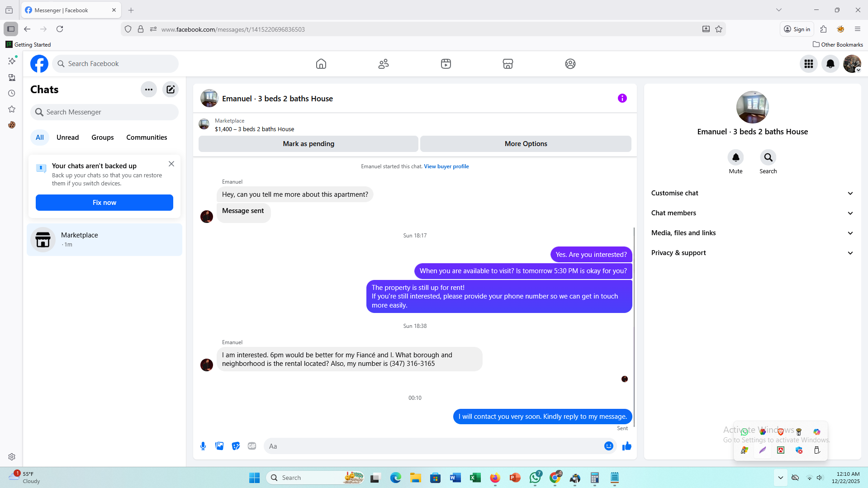Start a new message with compose icon
The width and height of the screenshot is (868, 488).
[x=171, y=90]
